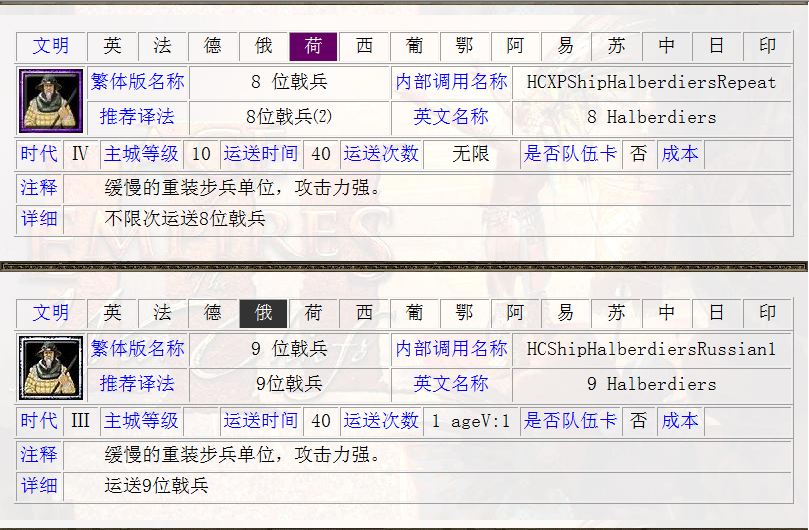Select 苏 civilization in the second card

pyautogui.click(x=616, y=313)
